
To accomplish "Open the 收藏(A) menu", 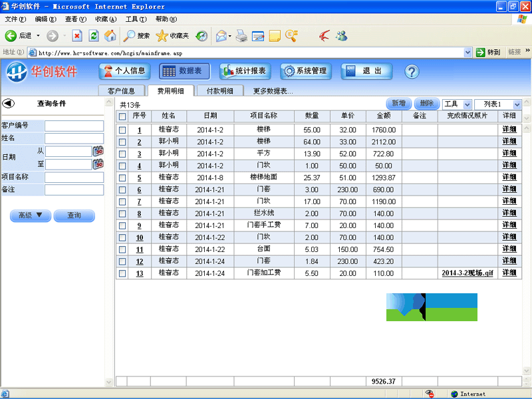I will click(106, 19).
